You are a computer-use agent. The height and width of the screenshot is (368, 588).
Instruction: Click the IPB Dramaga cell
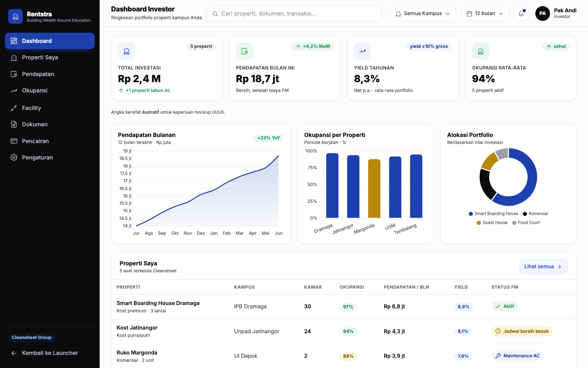point(250,307)
